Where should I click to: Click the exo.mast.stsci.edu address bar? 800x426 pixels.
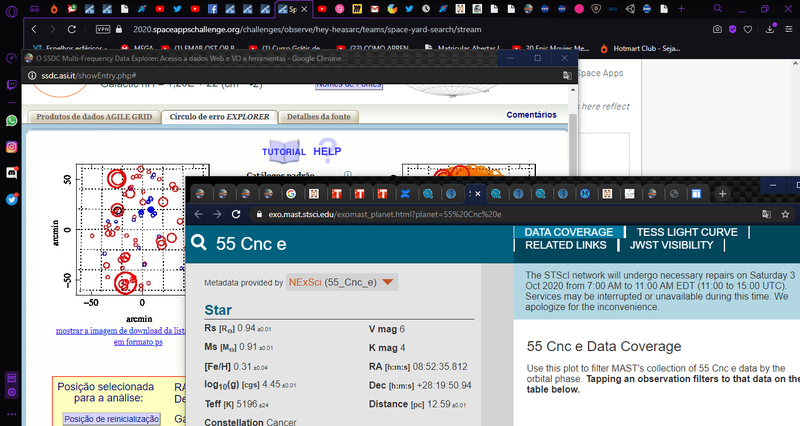(x=385, y=214)
